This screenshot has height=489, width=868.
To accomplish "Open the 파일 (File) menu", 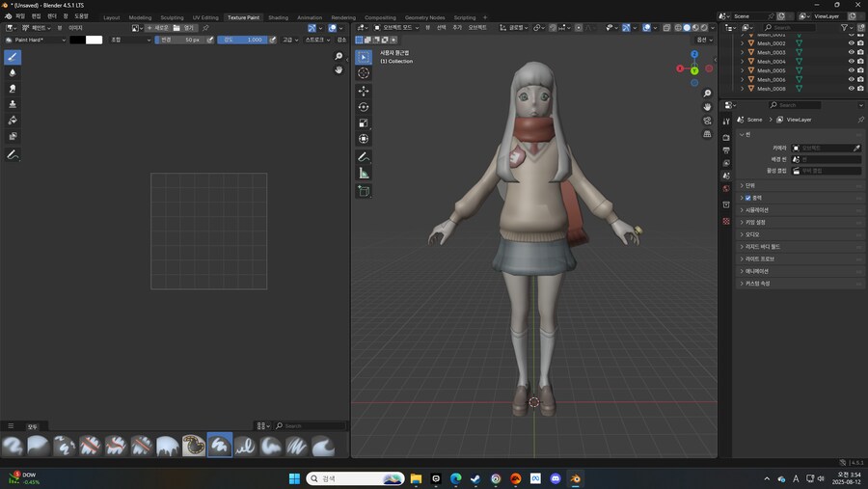I will click(x=20, y=16).
